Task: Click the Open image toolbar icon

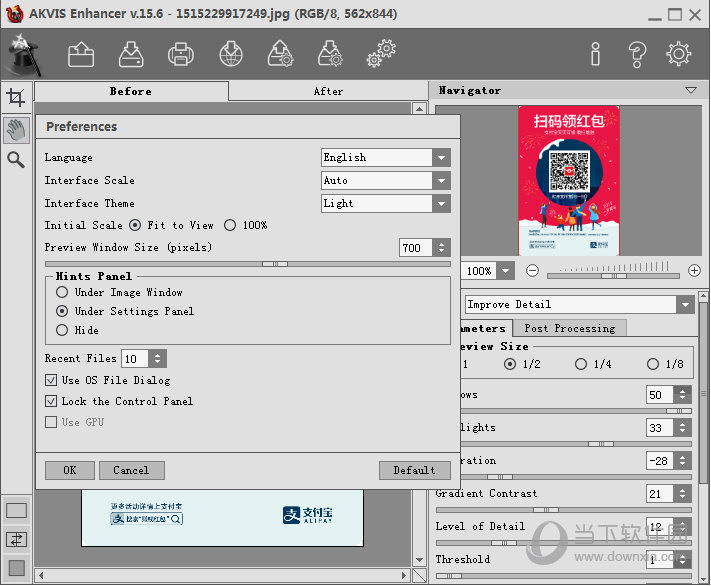Action: [81, 54]
